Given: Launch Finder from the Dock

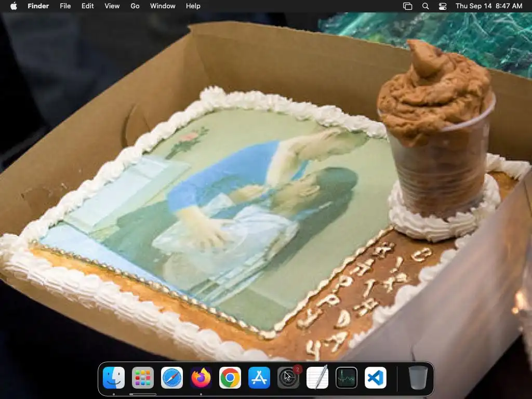Looking at the screenshot, I should [x=114, y=378].
